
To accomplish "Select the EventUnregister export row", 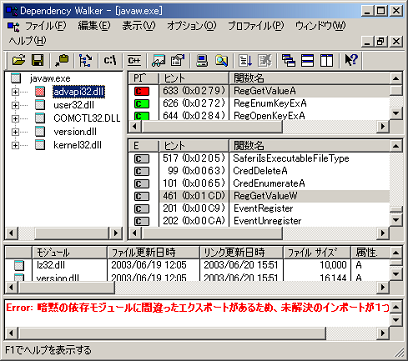I will tap(259, 221).
